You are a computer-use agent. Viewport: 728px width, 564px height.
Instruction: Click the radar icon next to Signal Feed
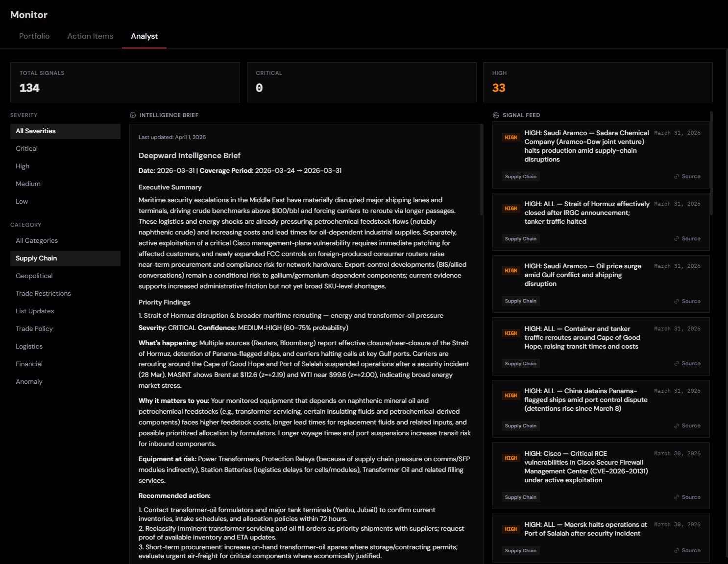click(496, 115)
